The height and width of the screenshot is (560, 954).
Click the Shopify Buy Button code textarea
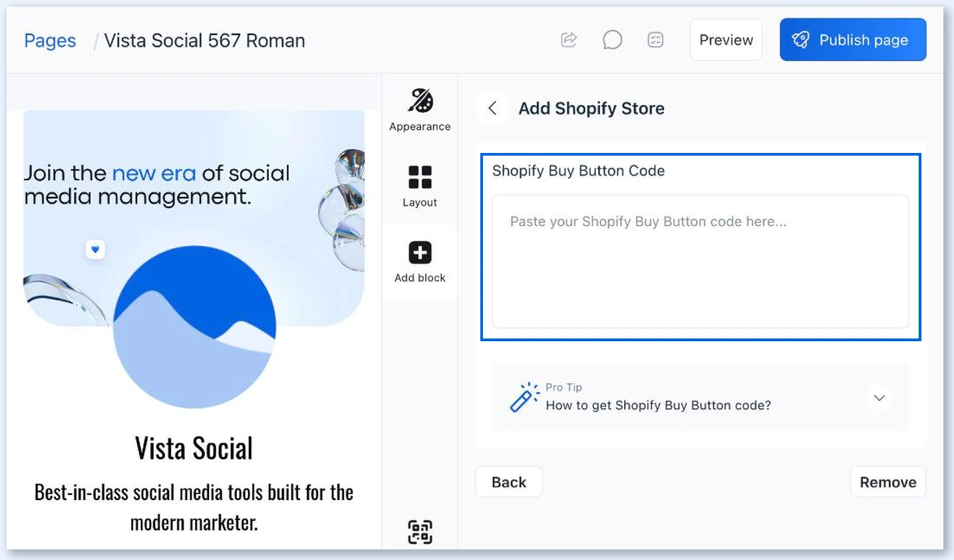700,261
